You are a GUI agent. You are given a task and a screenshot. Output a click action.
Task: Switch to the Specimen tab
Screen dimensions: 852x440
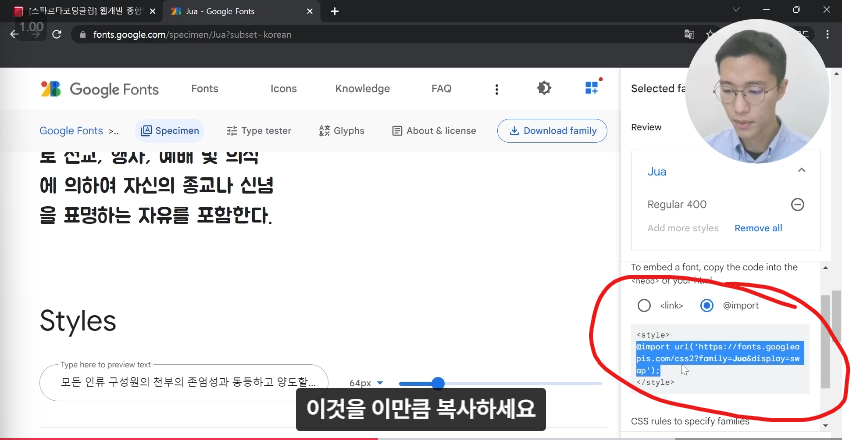pos(170,131)
